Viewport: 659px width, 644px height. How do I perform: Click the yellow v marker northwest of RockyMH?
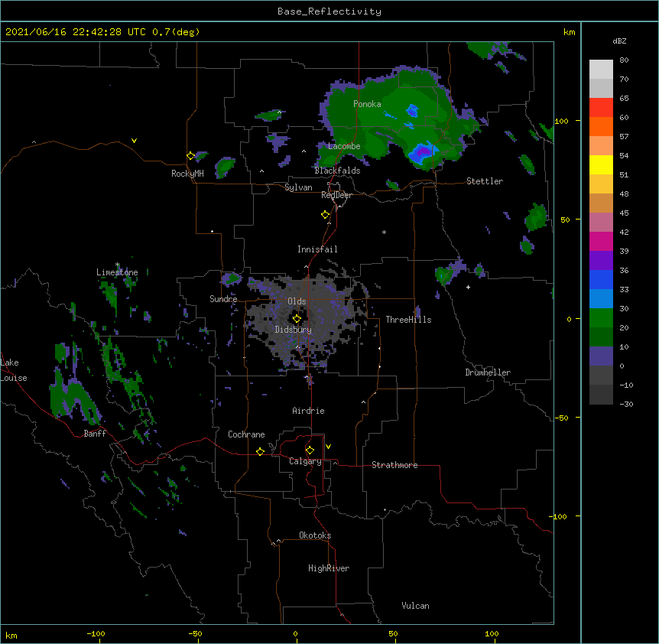coord(134,141)
